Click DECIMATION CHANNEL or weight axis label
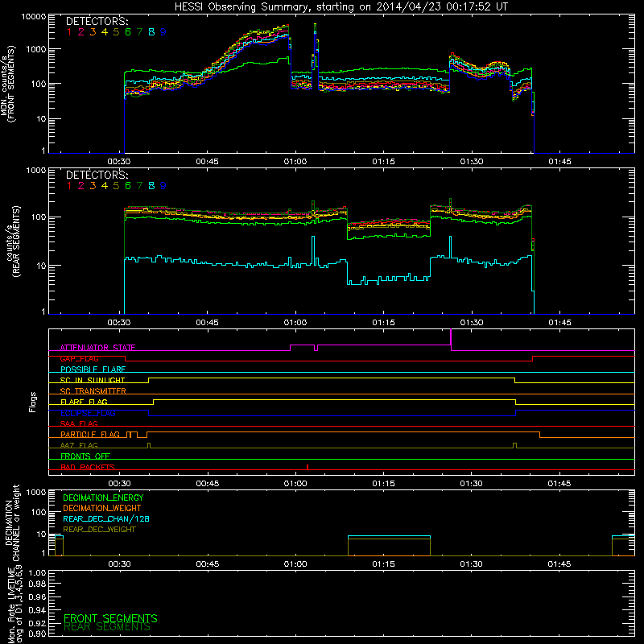The height and width of the screenshot is (644, 644). [12, 522]
